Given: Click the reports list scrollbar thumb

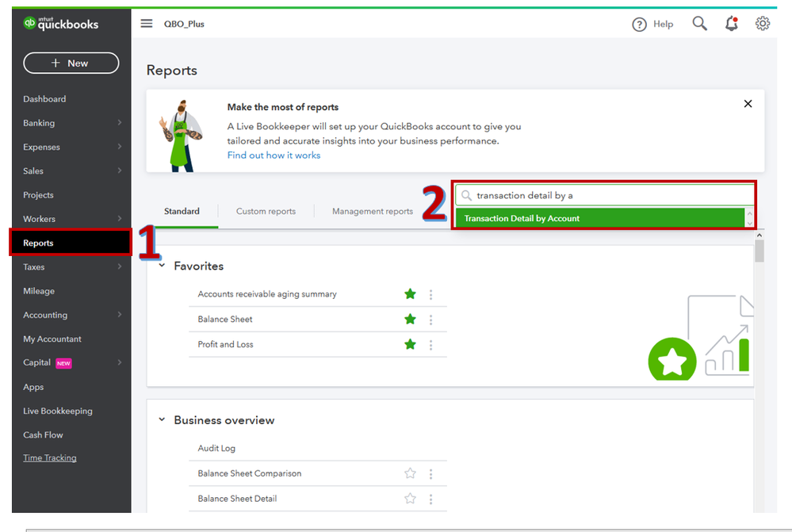Looking at the screenshot, I should pos(759,251).
